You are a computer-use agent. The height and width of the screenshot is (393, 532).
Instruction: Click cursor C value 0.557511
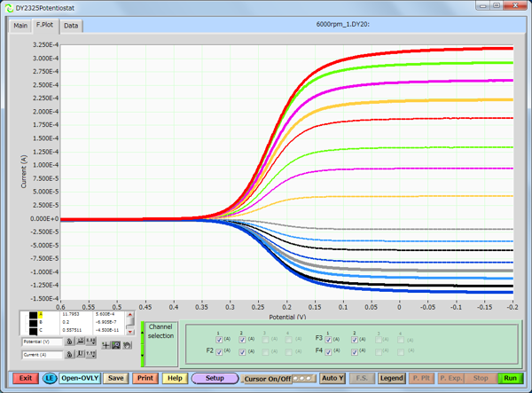point(72,330)
